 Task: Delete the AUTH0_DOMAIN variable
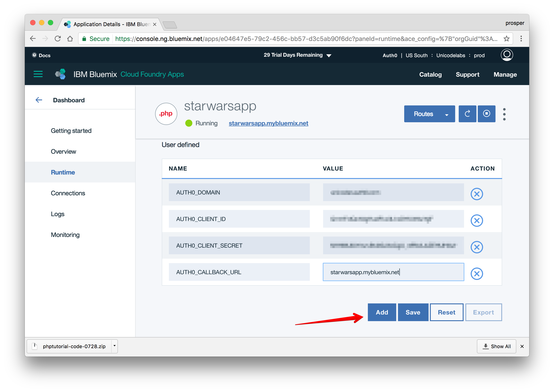click(x=476, y=194)
